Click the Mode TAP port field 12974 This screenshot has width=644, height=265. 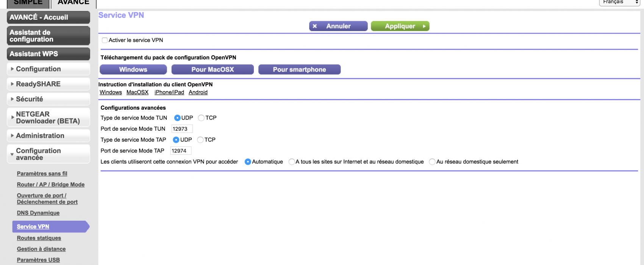pos(181,151)
